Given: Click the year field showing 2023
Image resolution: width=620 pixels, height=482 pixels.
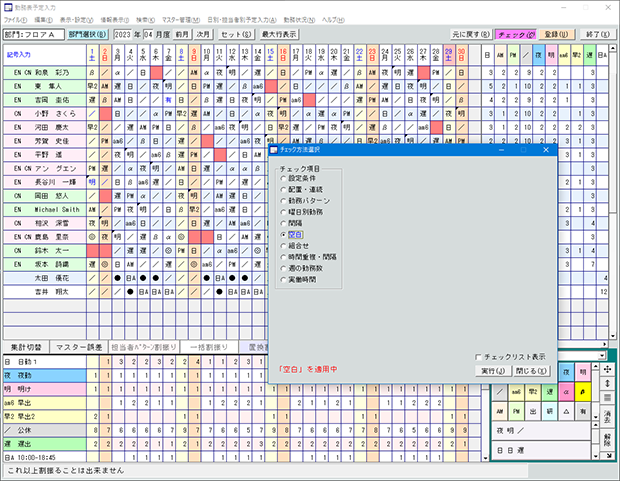Looking at the screenshot, I should click(x=122, y=34).
